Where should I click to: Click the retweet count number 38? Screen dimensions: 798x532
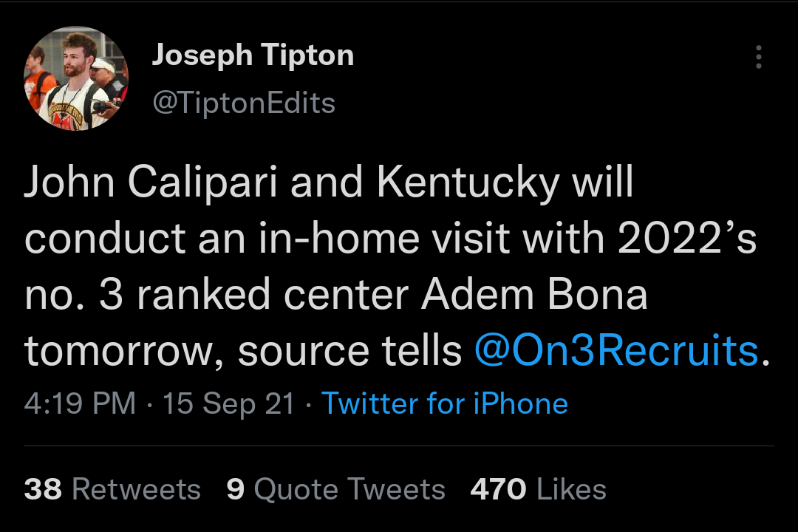pyautogui.click(x=44, y=489)
